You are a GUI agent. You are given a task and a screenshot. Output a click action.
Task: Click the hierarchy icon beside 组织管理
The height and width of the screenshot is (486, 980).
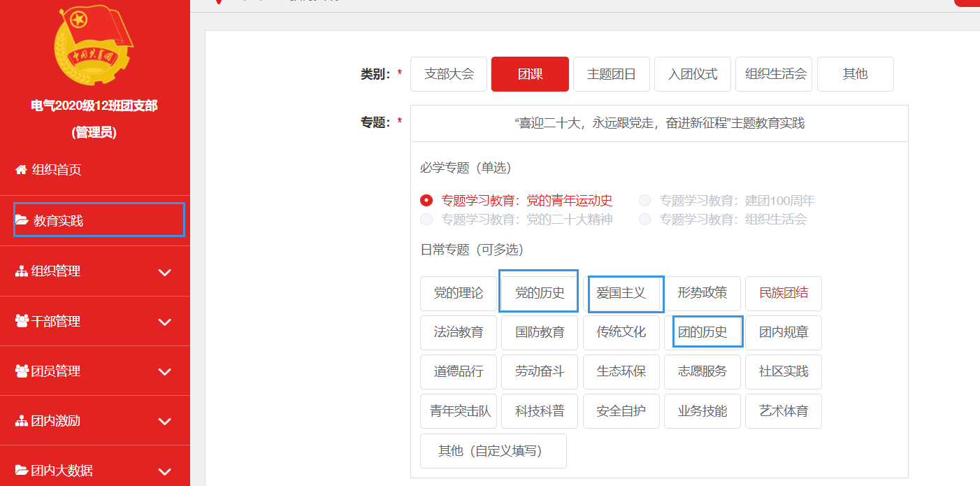pos(21,271)
